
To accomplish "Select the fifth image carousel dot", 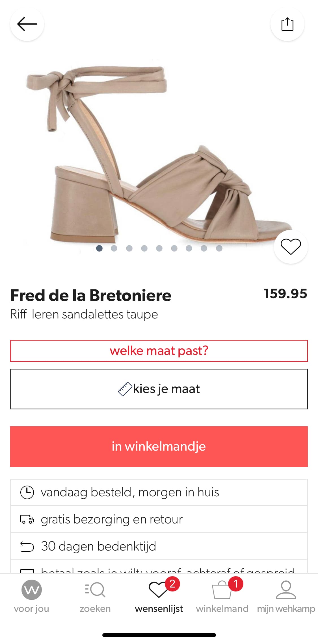I will point(159,248).
